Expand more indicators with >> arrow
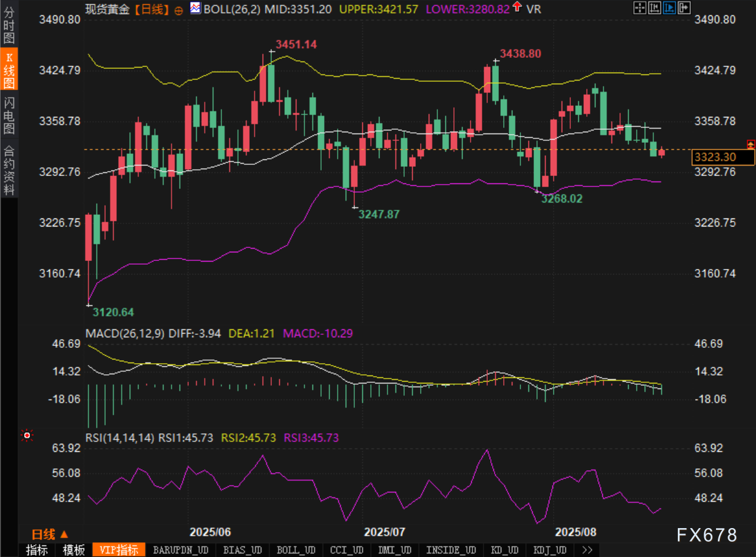The image size is (756, 557). click(x=586, y=550)
